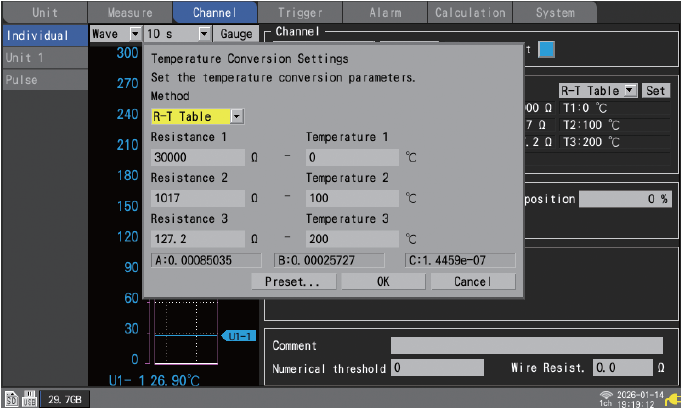Click the SD card icon in status bar

coord(9,399)
